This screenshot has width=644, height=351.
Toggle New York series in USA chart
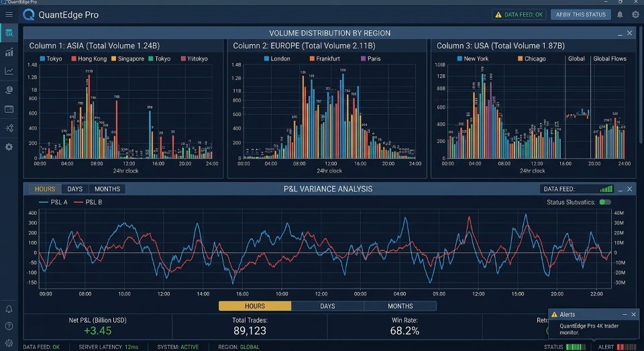473,59
